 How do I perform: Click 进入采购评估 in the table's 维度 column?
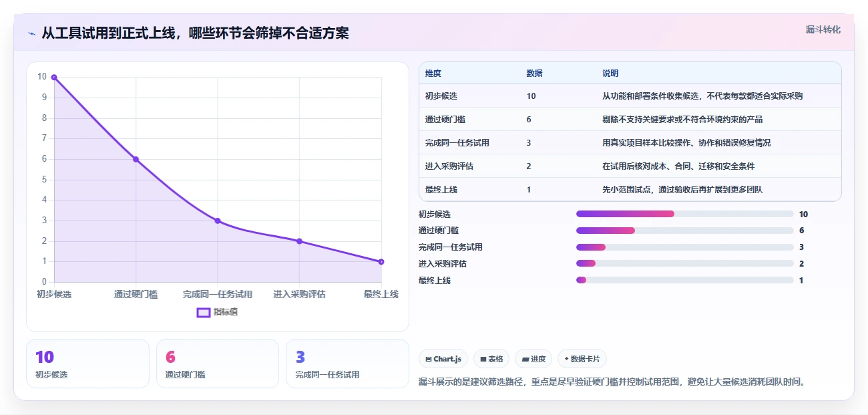[x=449, y=166]
